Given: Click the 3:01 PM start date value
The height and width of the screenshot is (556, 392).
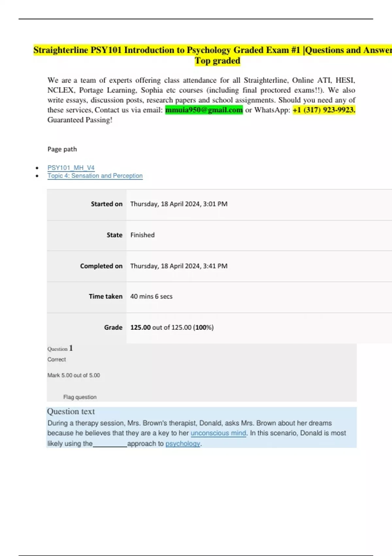Looking at the screenshot, I should [x=179, y=204].
